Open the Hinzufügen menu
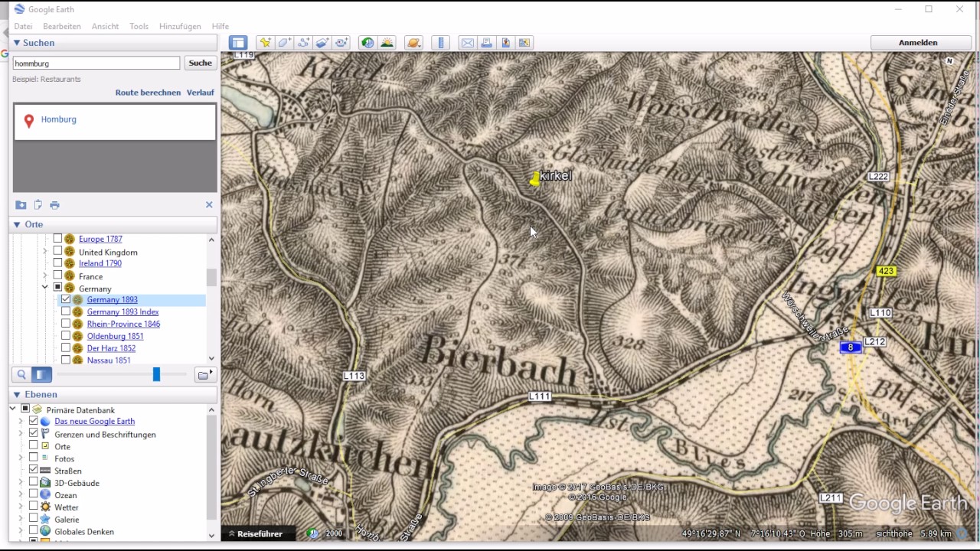Viewport: 980px width, 551px height. pos(180,26)
